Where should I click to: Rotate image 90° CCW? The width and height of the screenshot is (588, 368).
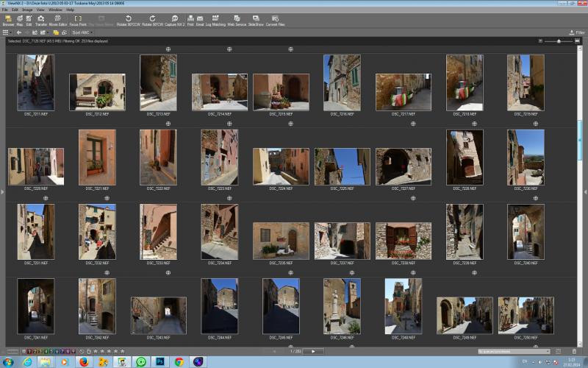point(128,21)
